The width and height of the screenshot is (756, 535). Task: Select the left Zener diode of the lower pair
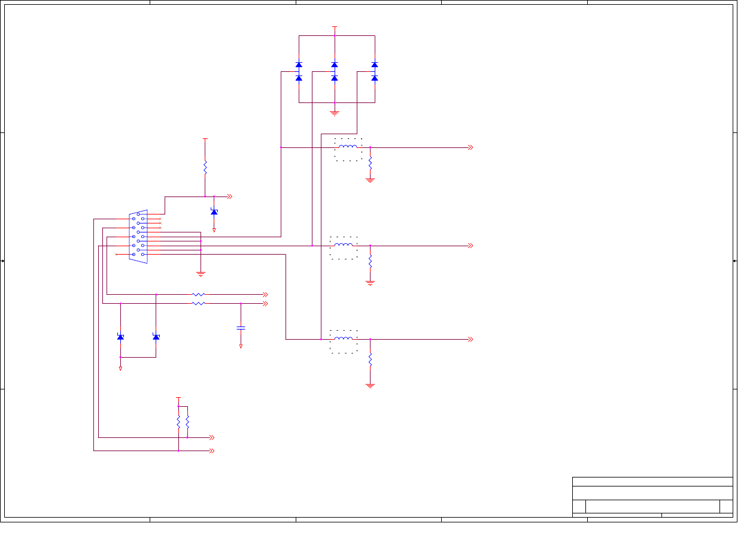(120, 337)
